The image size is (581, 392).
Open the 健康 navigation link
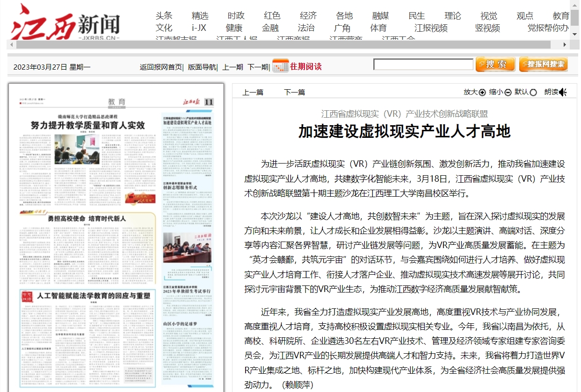pyautogui.click(x=234, y=28)
